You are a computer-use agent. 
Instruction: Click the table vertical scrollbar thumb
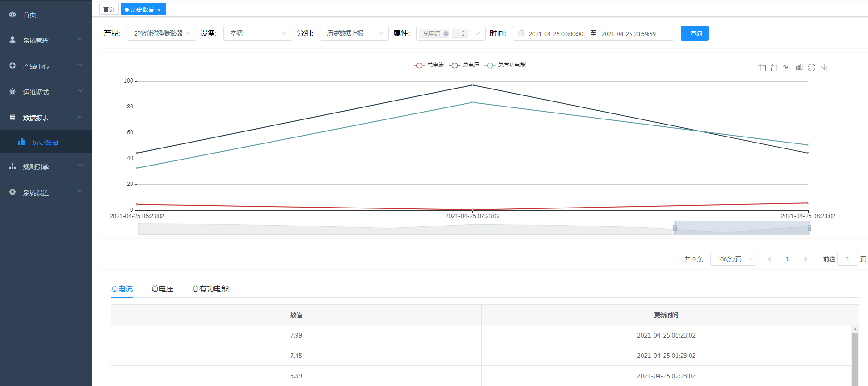[855, 359]
